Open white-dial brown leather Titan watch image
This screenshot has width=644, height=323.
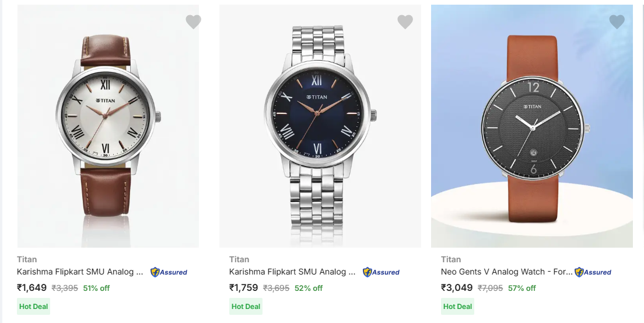108,126
